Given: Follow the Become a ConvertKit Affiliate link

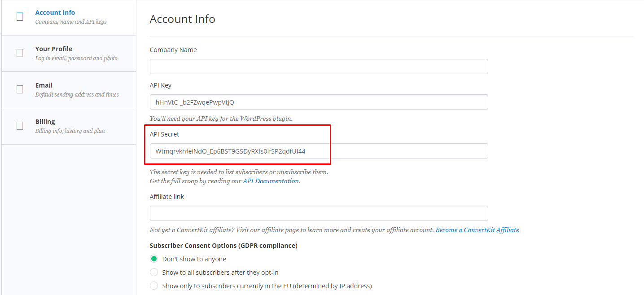Looking at the screenshot, I should click(477, 230).
